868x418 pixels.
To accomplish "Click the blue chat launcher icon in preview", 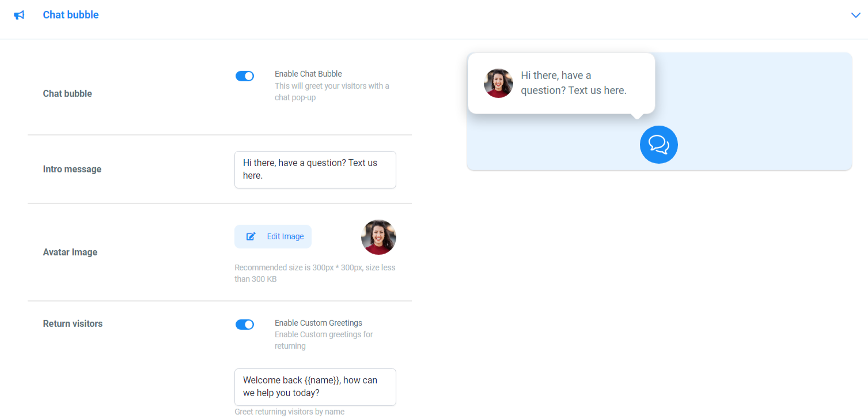I will point(658,144).
